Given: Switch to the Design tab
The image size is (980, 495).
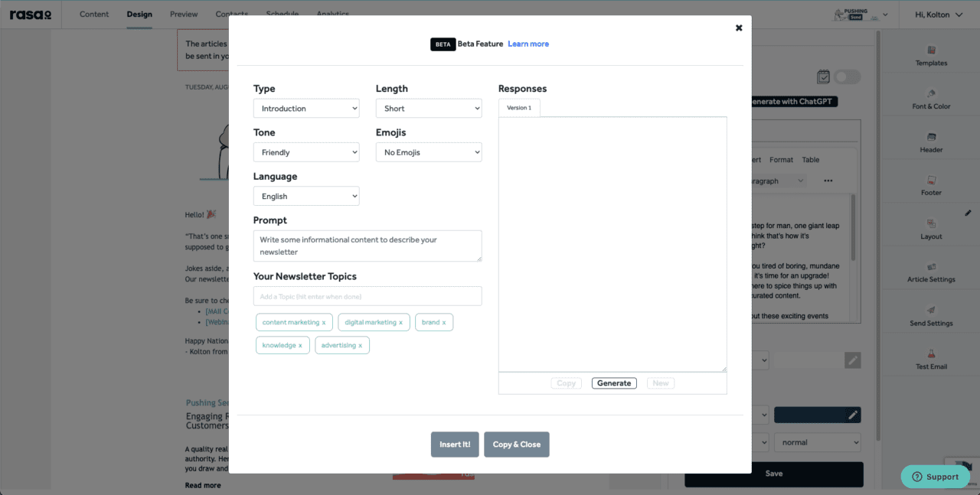Looking at the screenshot, I should point(139,14).
